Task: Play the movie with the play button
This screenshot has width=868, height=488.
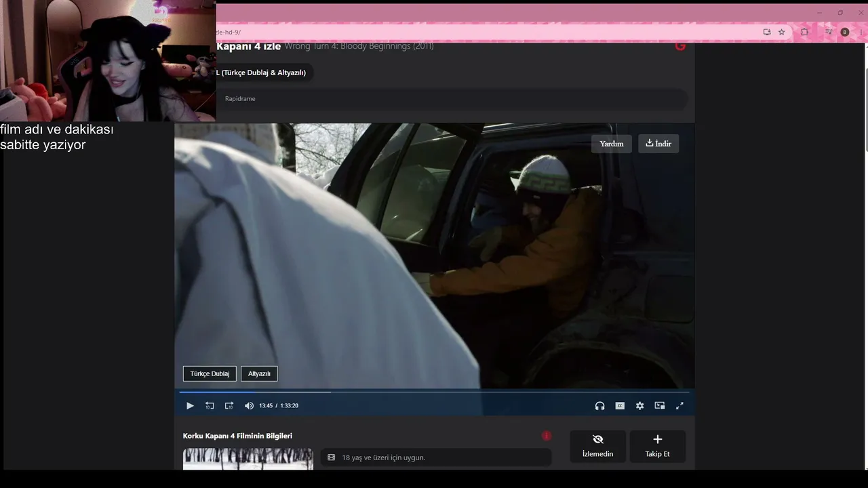Action: [190, 405]
